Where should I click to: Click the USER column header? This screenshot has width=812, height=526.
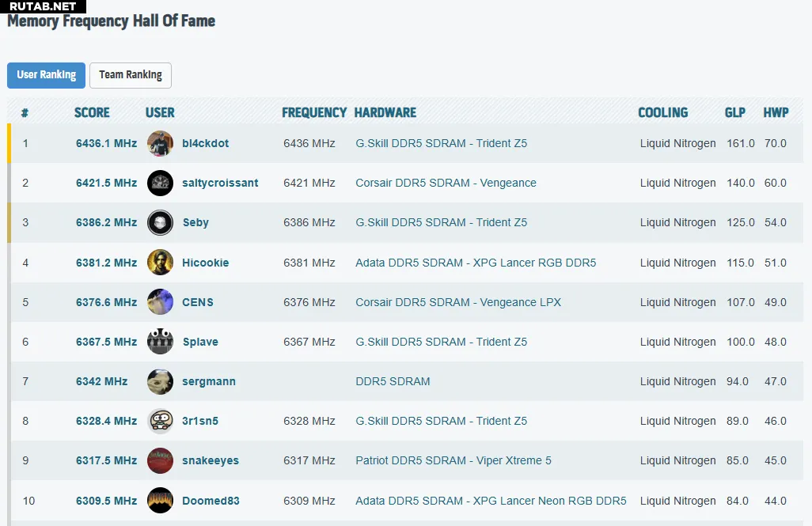pos(160,112)
